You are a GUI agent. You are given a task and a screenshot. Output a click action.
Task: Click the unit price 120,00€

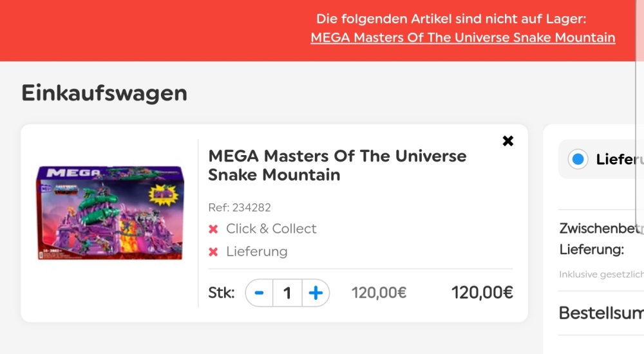(x=379, y=293)
